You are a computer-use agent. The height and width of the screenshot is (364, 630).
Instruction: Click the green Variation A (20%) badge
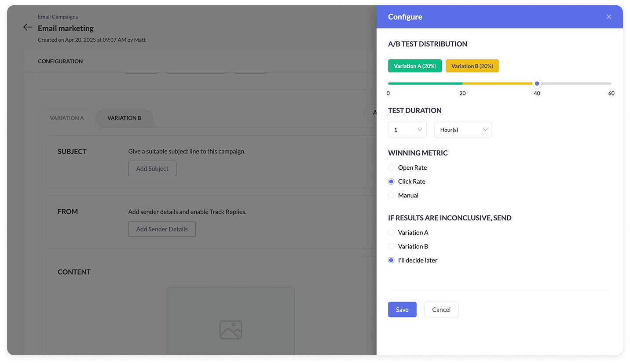pos(414,66)
